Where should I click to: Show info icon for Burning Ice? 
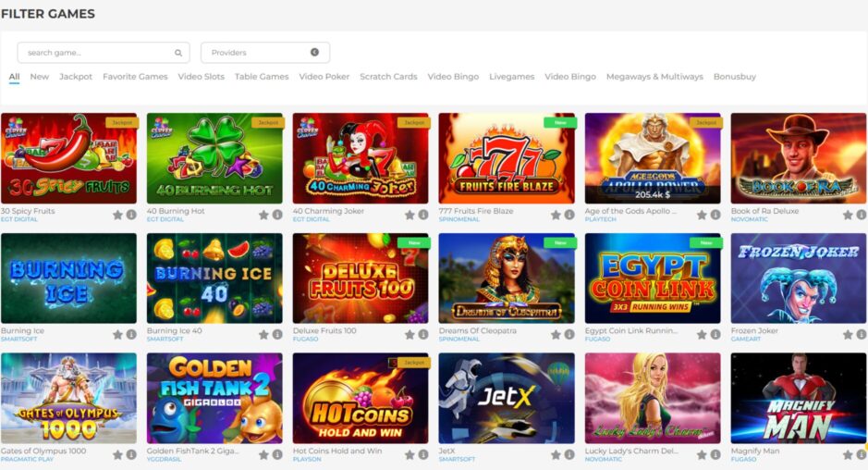(x=131, y=335)
